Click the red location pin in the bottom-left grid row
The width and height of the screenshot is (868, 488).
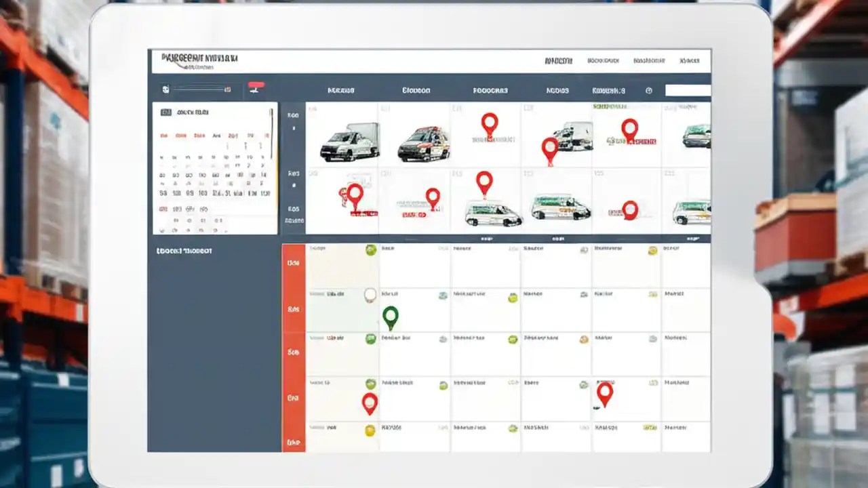(370, 403)
